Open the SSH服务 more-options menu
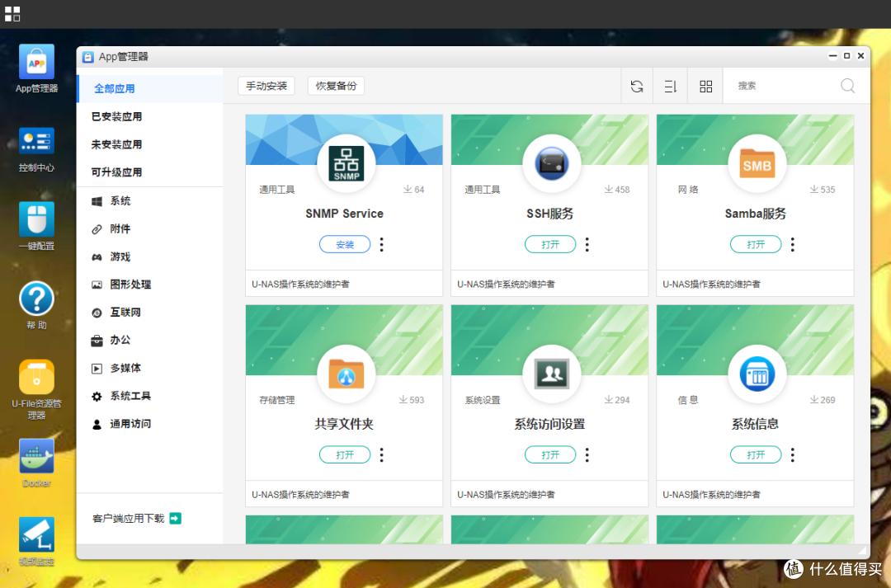The image size is (891, 588). (586, 244)
